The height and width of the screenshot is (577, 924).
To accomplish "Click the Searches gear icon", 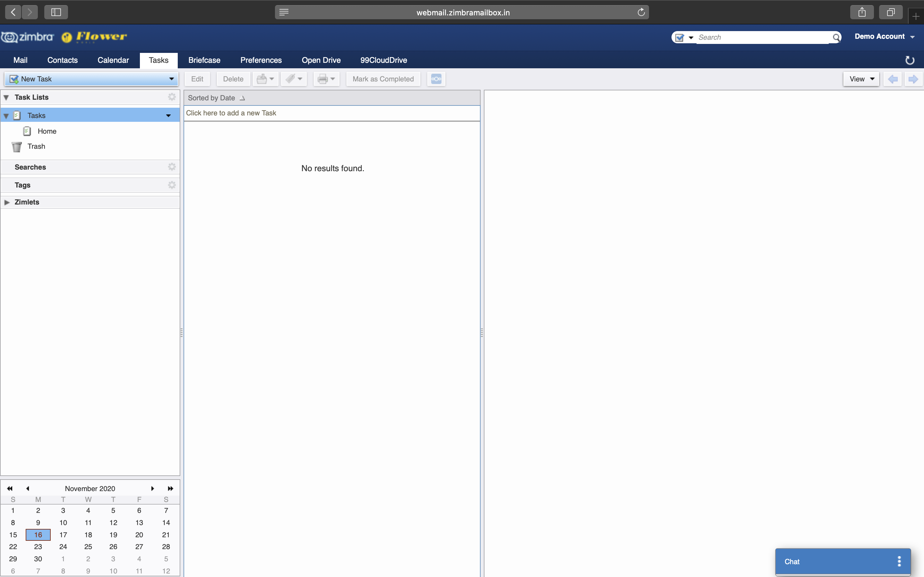I will tap(172, 167).
